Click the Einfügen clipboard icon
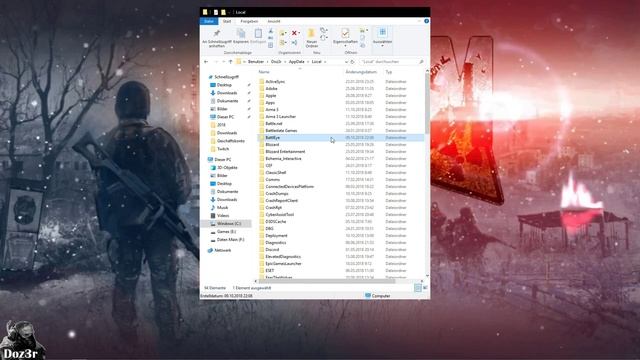This screenshot has width=640, height=360. pyautogui.click(x=258, y=33)
